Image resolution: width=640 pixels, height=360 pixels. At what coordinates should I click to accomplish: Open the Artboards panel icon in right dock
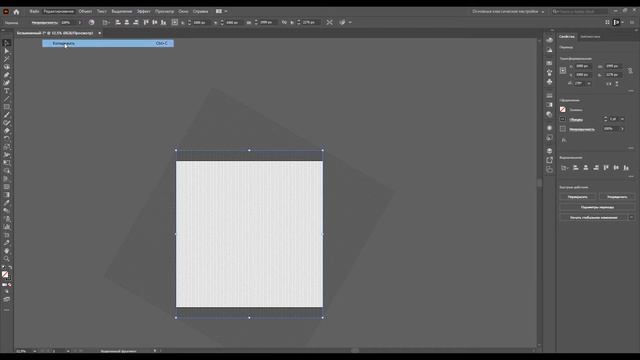pos(549,169)
